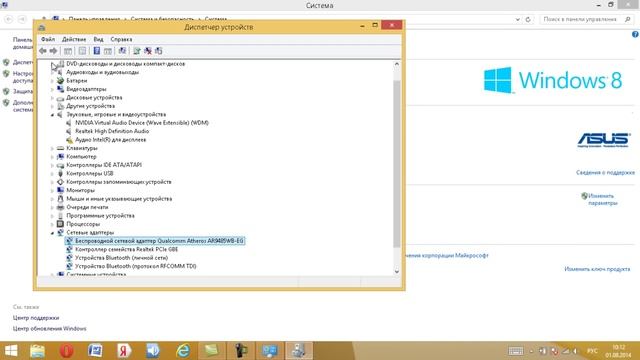Open the Файл menu

click(x=48, y=39)
